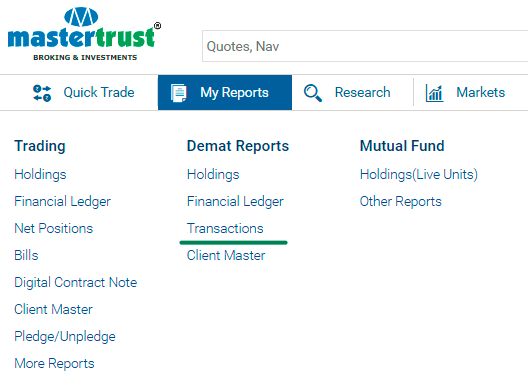Open Holdings(Live Units) under Mutual Fund
528x391 pixels.
click(x=419, y=174)
